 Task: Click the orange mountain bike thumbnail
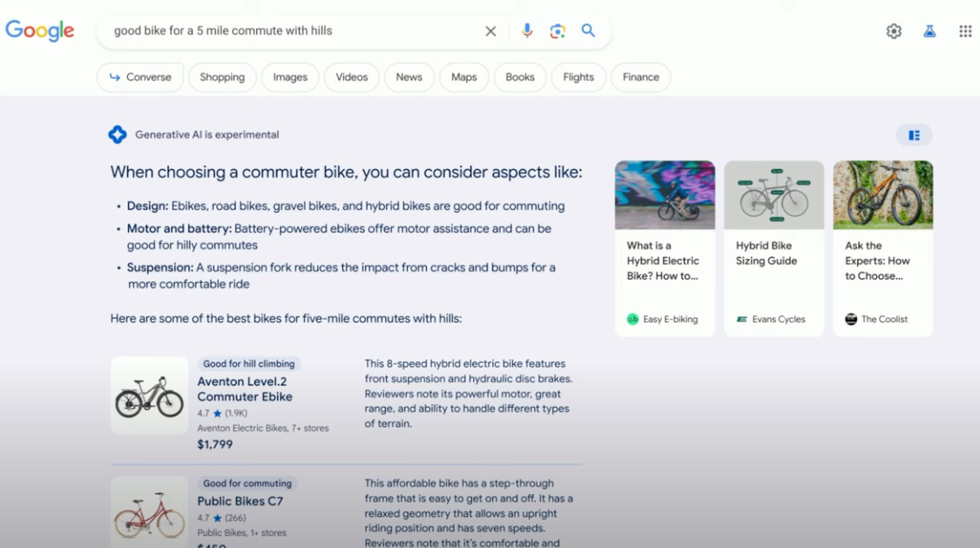[x=883, y=195]
